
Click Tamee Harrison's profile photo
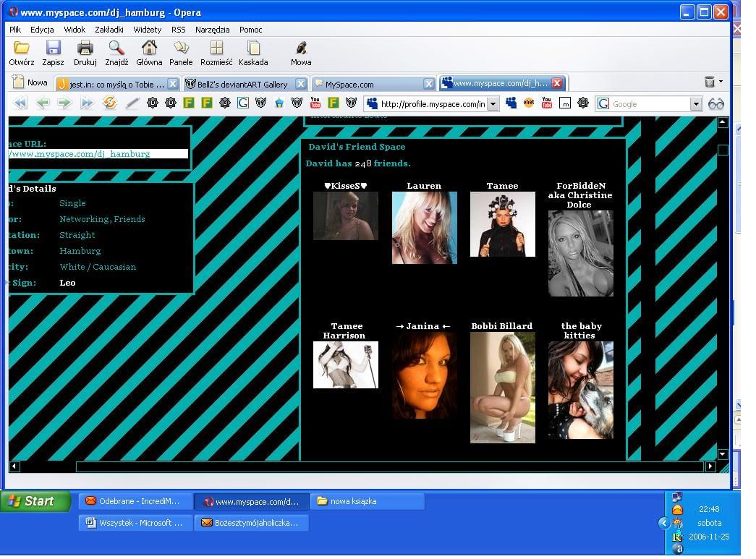pyautogui.click(x=346, y=364)
